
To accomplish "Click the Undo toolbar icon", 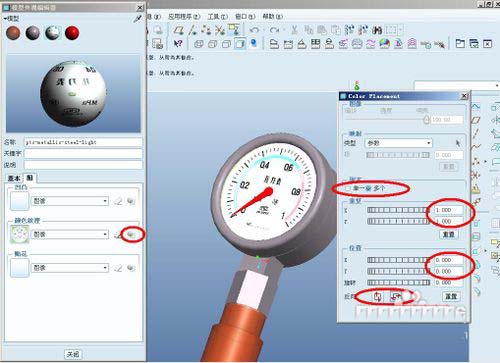I will (x=254, y=30).
